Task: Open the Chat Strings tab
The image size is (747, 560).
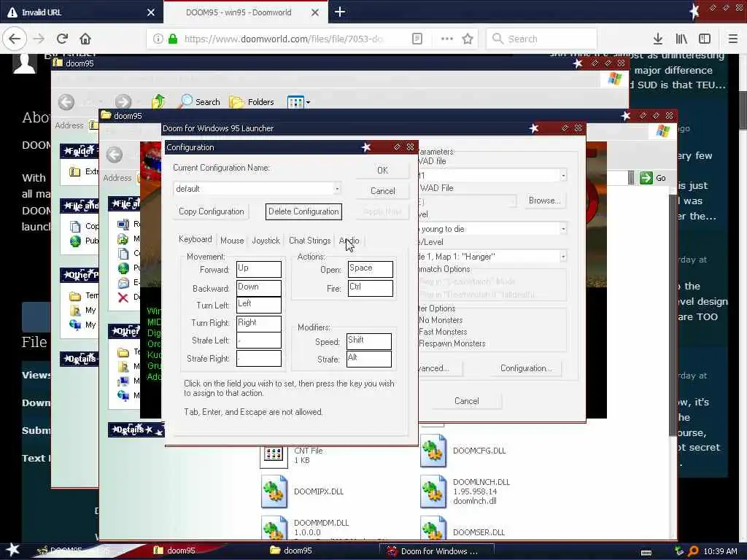Action: (x=309, y=241)
